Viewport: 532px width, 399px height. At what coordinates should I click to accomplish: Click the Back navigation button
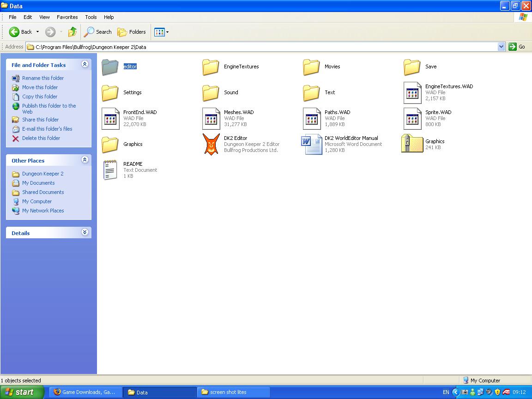click(21, 32)
